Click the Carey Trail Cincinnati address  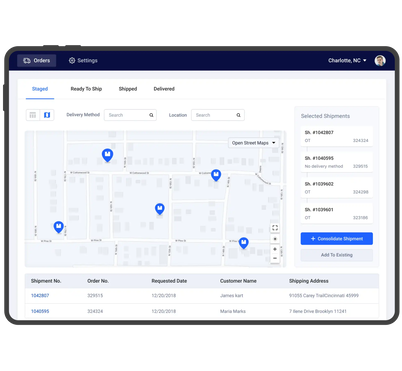click(324, 296)
